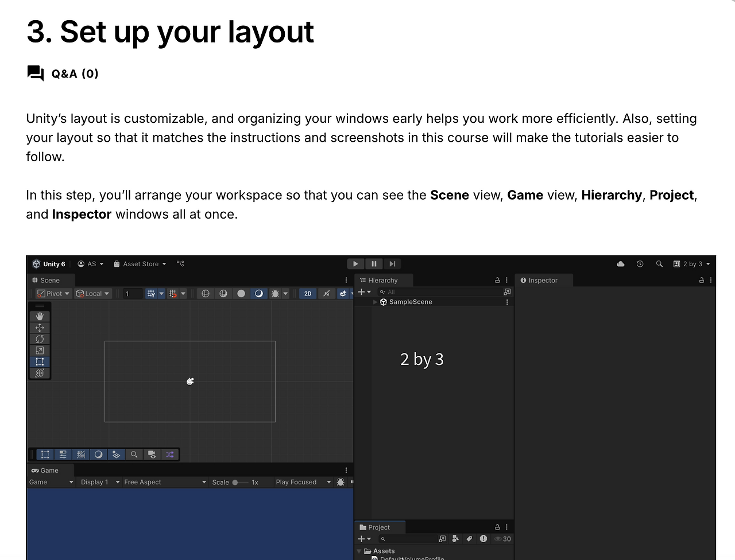This screenshot has width=735, height=560.
Task: Open the Game view three-dot menu
Action: (346, 470)
